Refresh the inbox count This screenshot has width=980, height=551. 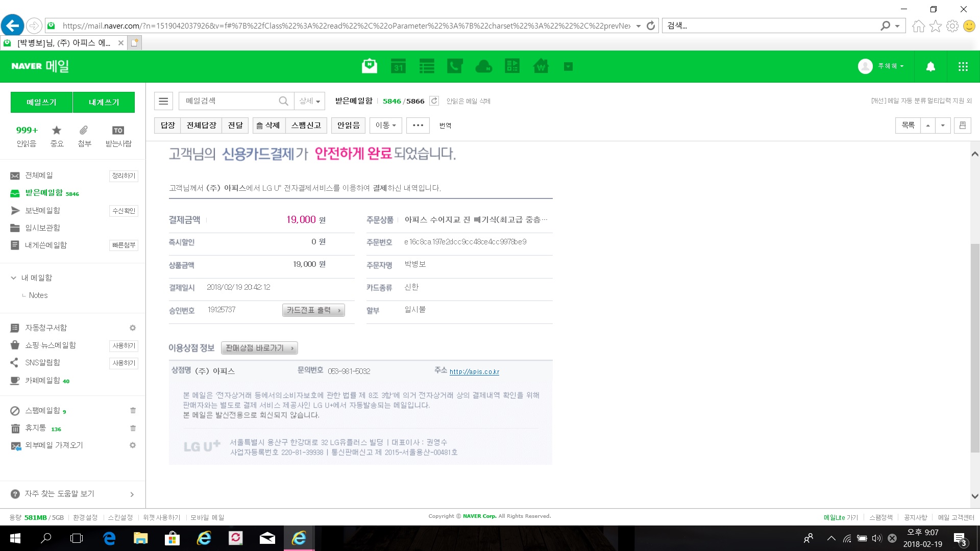[x=434, y=101]
